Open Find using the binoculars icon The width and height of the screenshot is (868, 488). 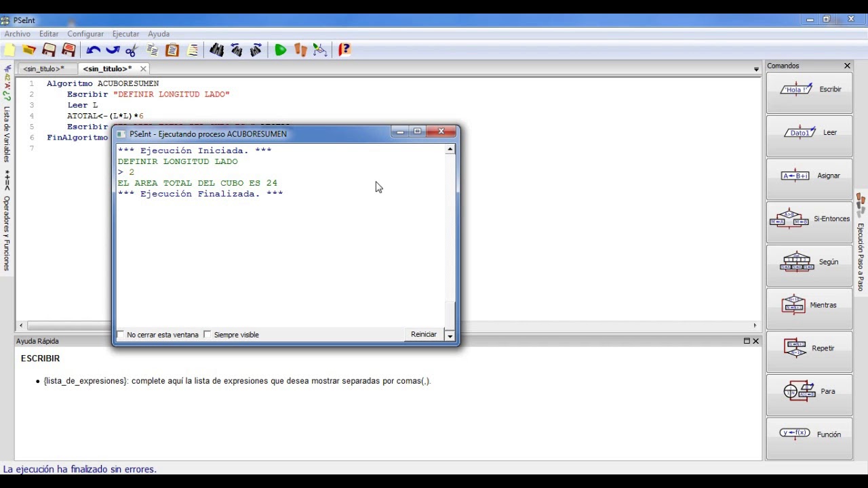click(217, 50)
